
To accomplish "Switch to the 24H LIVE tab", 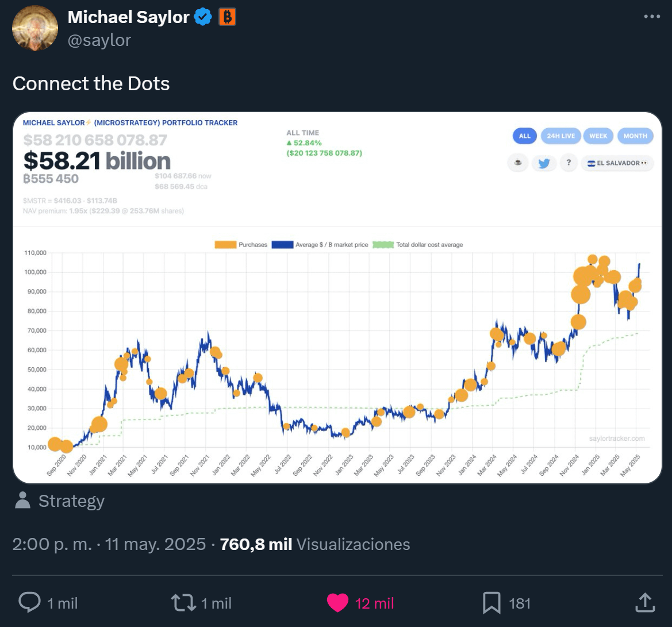I will [x=560, y=136].
